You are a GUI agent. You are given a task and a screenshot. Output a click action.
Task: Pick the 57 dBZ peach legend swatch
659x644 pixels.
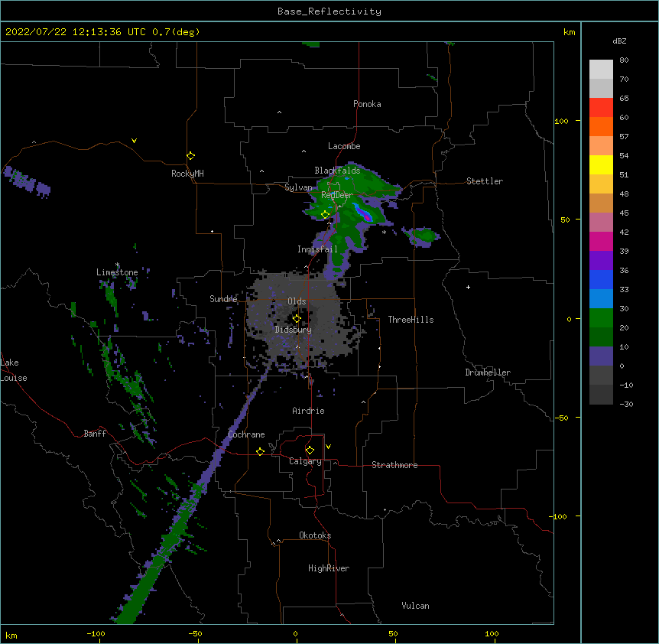coord(601,145)
